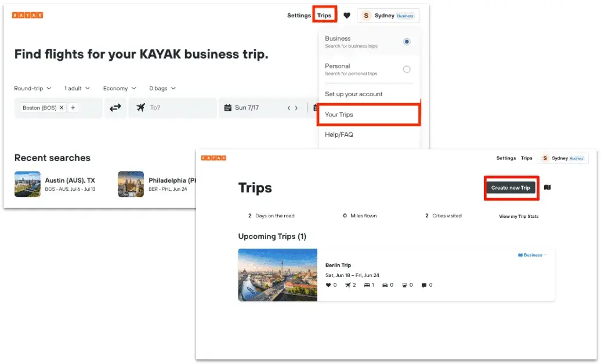Click the Austin skyline thumbnail
This screenshot has height=364, width=601.
28,184
